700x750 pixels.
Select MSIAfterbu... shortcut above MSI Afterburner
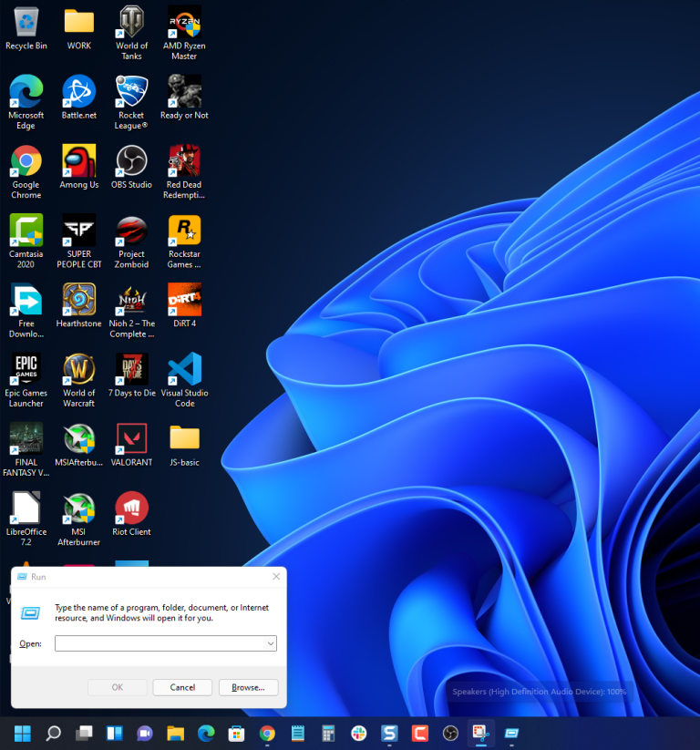coord(79,445)
